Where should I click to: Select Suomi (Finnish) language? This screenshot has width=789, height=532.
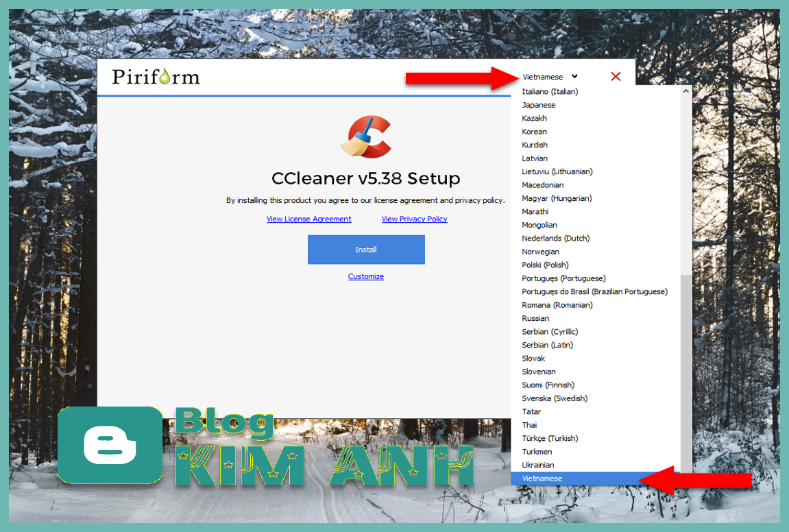596,385
